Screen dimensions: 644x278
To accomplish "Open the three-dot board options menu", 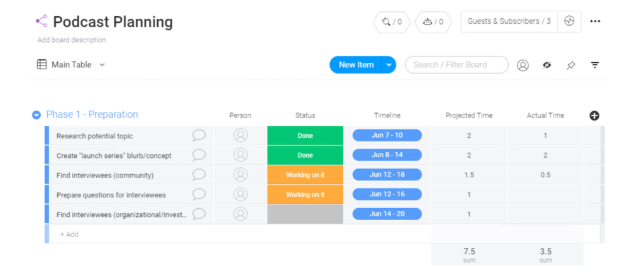I will (595, 21).
